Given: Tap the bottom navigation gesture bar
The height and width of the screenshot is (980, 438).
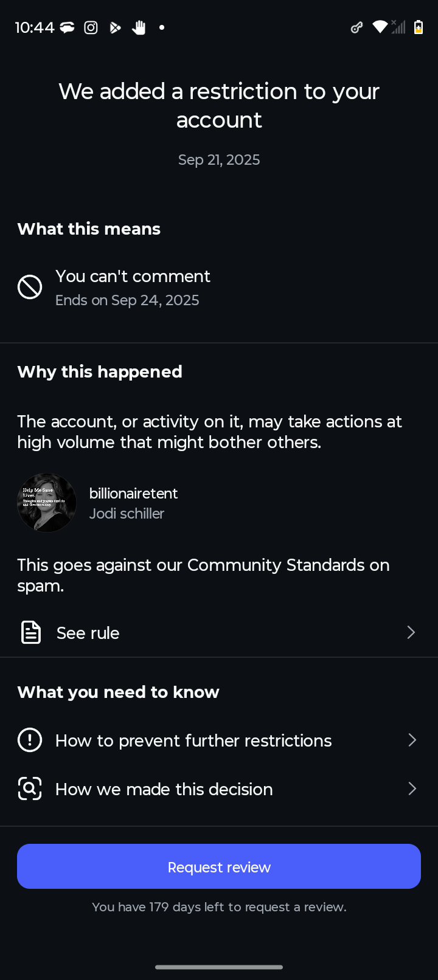Looking at the screenshot, I should (219, 967).
